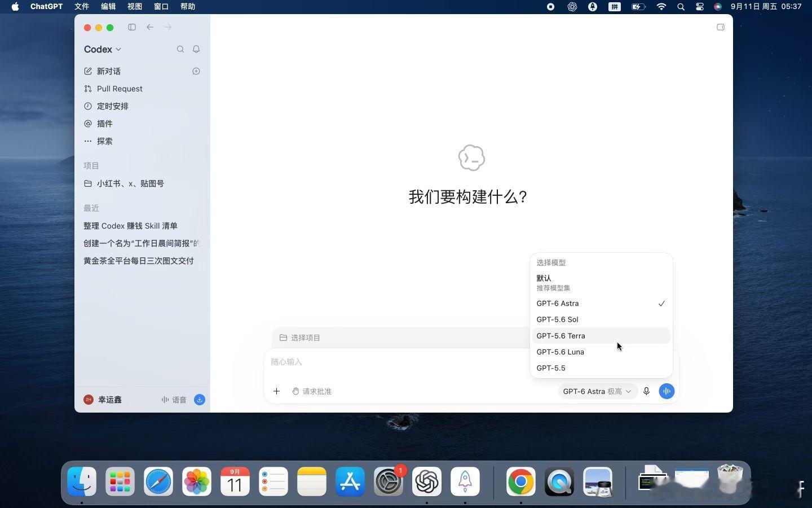This screenshot has width=812, height=508.
Task: Open notifications bell in sidebar
Action: click(x=196, y=49)
